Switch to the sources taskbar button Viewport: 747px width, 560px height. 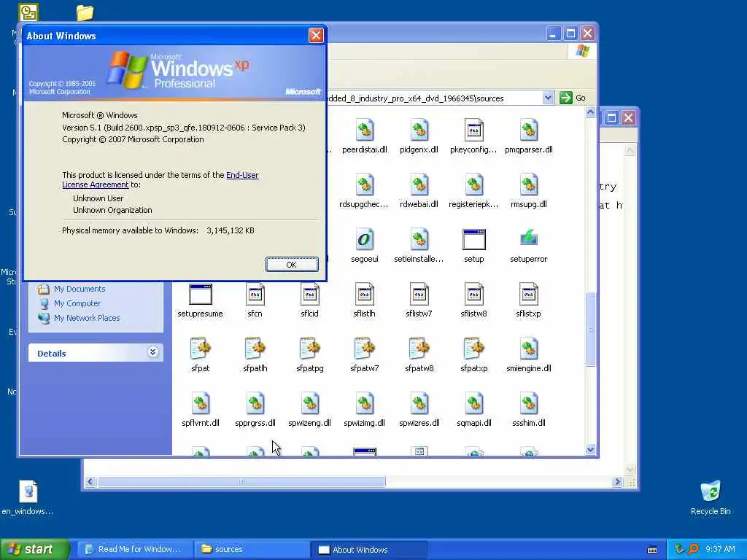pyautogui.click(x=252, y=550)
